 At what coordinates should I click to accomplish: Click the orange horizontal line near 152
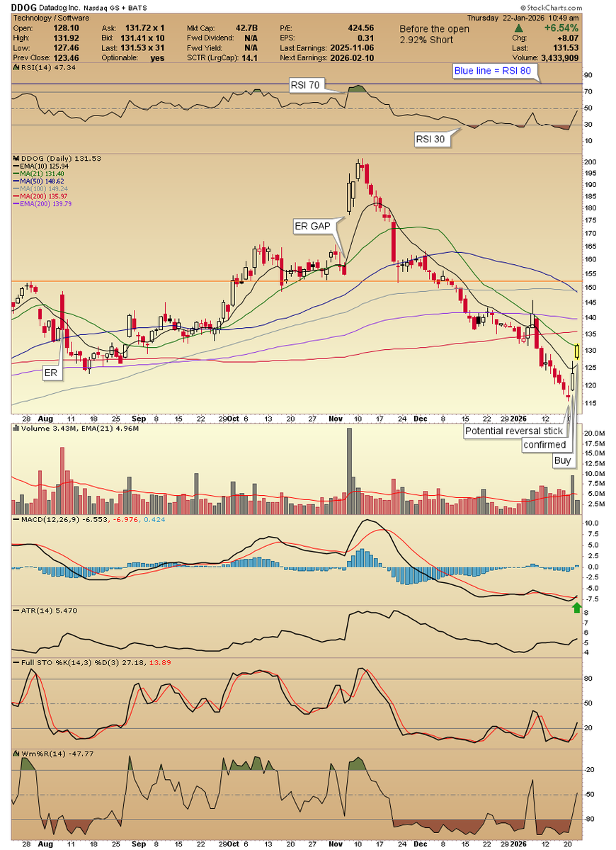pyautogui.click(x=295, y=282)
